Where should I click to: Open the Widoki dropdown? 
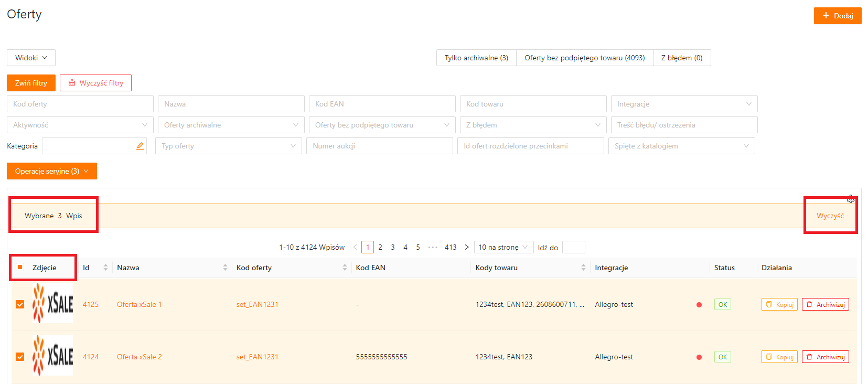[31, 58]
